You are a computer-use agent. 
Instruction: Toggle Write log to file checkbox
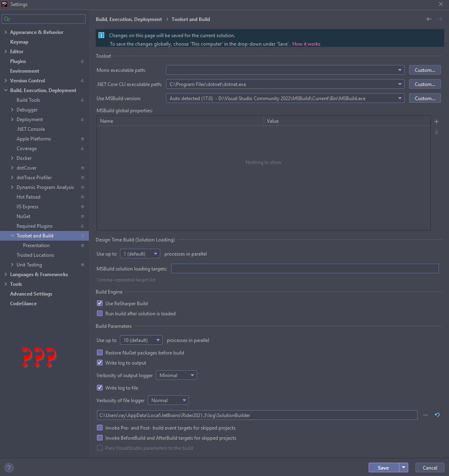click(100, 388)
